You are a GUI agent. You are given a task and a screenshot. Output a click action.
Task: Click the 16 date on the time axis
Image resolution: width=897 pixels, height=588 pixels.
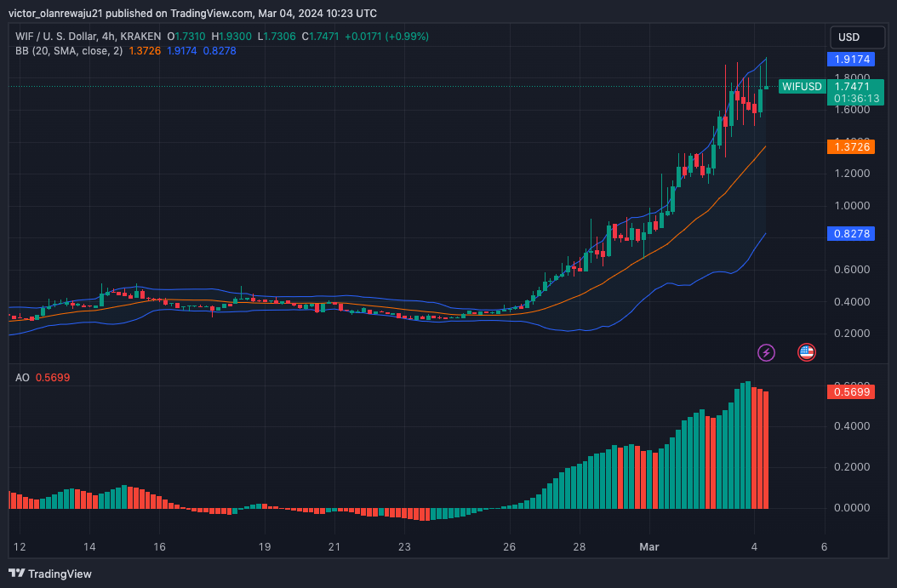(160, 547)
